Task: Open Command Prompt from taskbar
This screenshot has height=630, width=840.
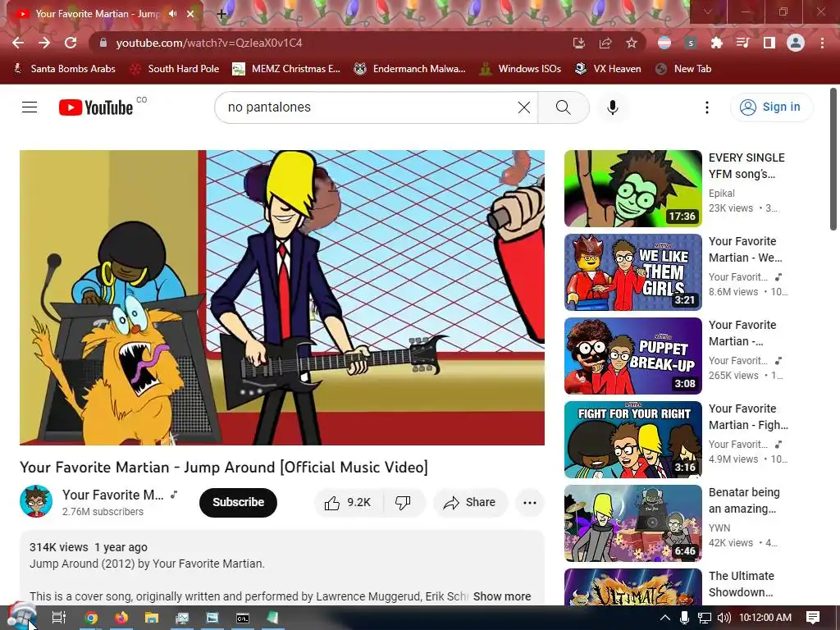Action: click(243, 618)
